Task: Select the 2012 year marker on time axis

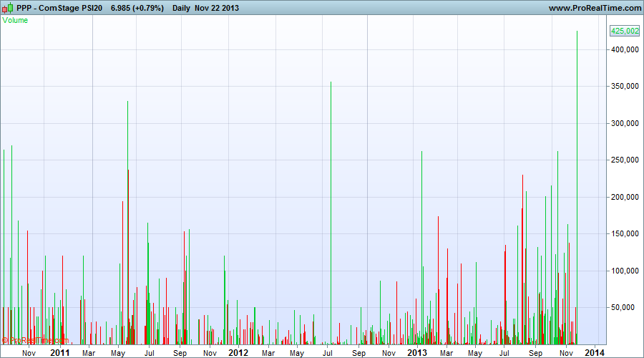Action: pyautogui.click(x=238, y=353)
